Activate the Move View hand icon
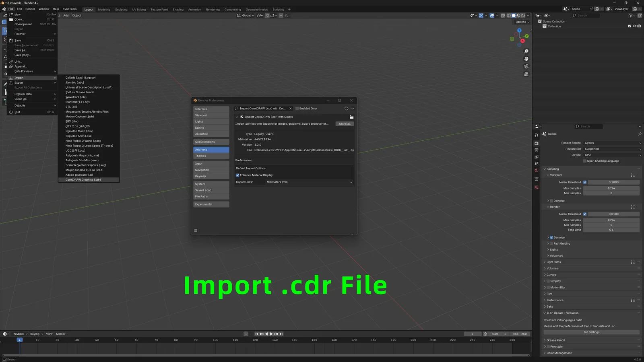 pos(526,59)
